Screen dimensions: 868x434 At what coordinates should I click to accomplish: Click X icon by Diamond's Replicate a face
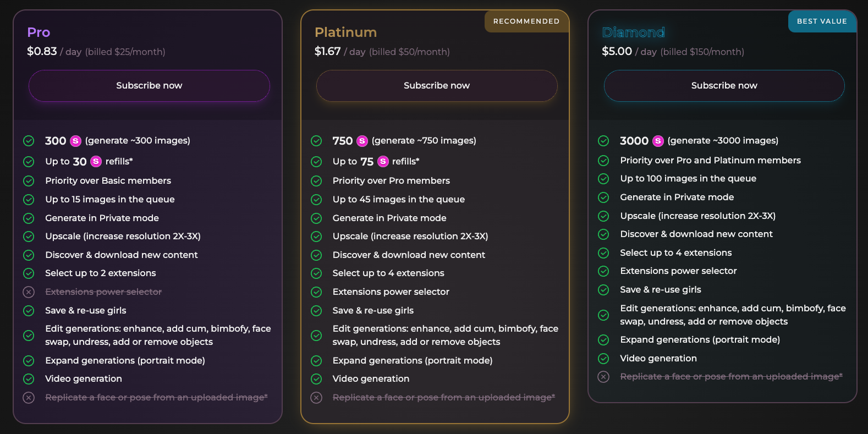(x=603, y=377)
